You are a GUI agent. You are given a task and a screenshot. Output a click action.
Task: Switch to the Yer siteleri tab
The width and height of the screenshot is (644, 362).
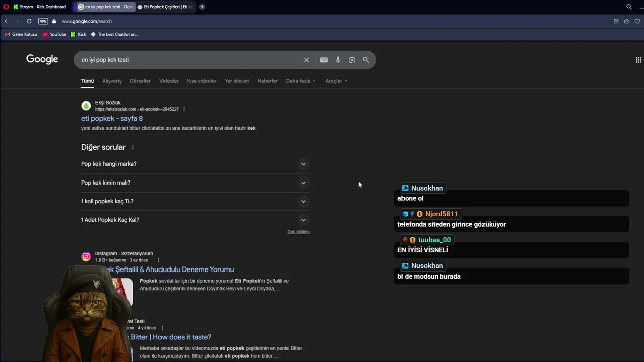(237, 81)
